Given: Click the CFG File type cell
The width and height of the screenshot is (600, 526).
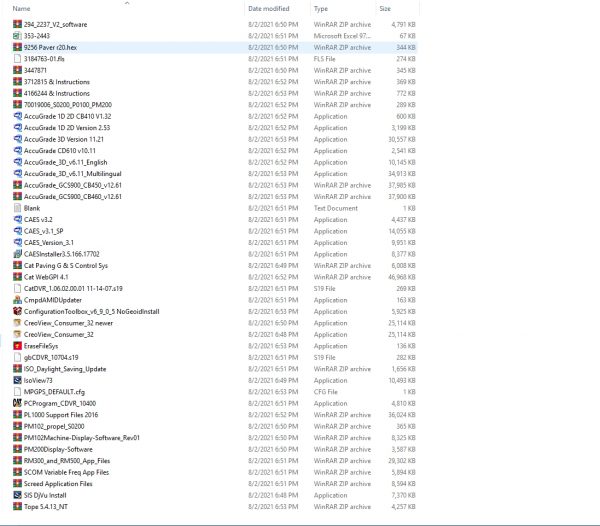Looking at the screenshot, I should click(325, 391).
